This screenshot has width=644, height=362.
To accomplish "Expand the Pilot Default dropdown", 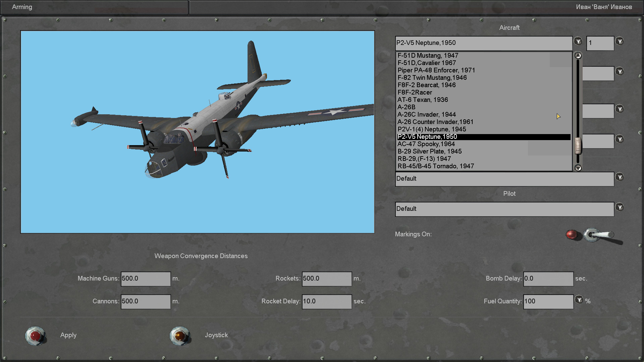I will coord(620,207).
